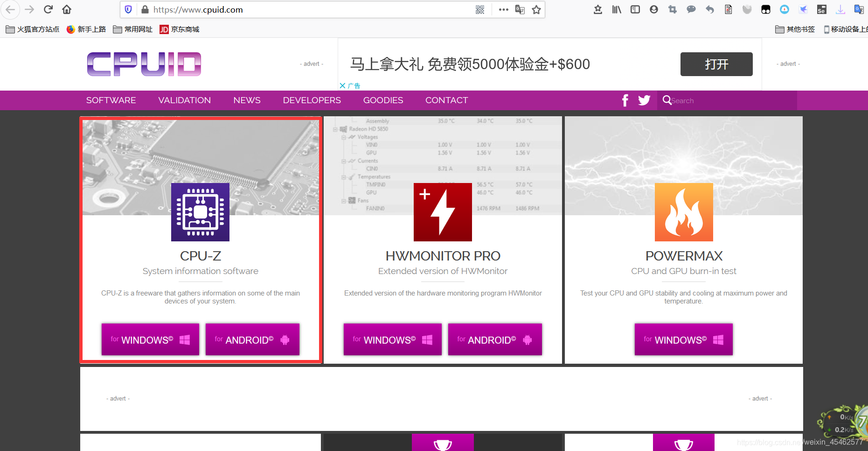
Task: Go back to the previous page
Action: tap(11, 9)
